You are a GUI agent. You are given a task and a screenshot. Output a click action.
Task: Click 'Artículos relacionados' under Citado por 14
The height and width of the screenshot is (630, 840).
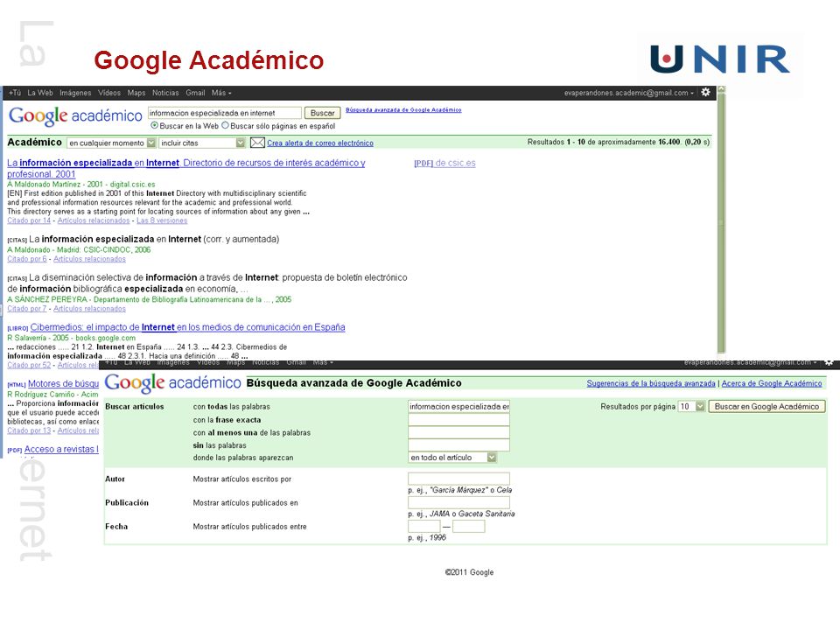click(94, 220)
